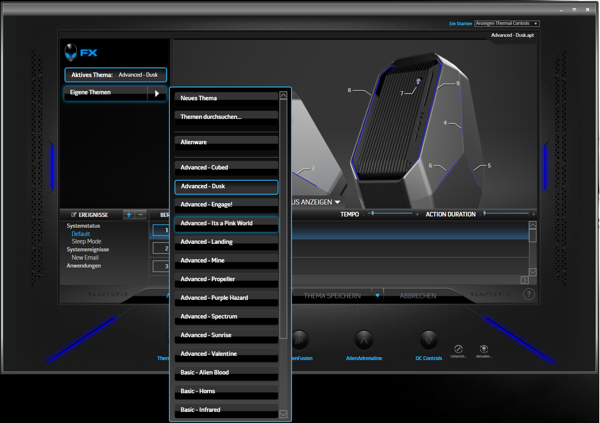The width and height of the screenshot is (600, 423).
Task: Click theme list scroll down arrow
Action: [283, 414]
